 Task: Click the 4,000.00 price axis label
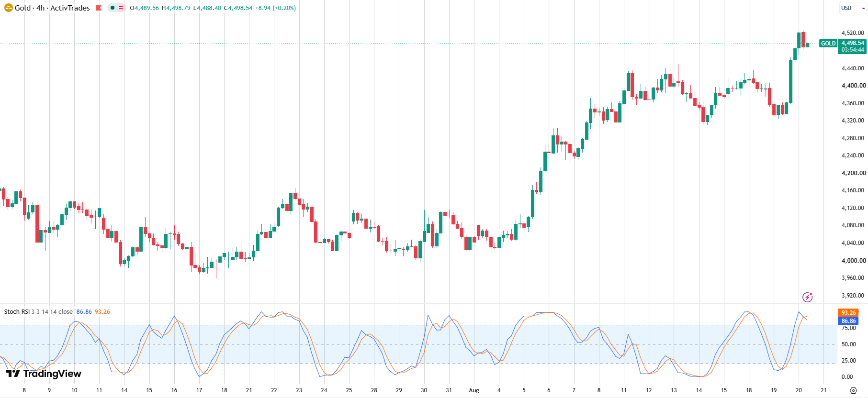click(x=853, y=261)
